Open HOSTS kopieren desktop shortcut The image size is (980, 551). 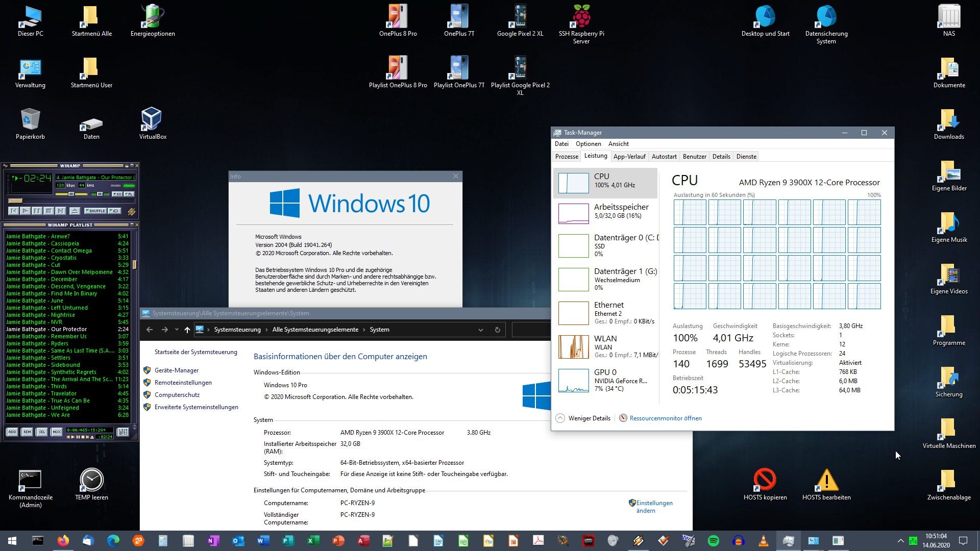pos(765,485)
